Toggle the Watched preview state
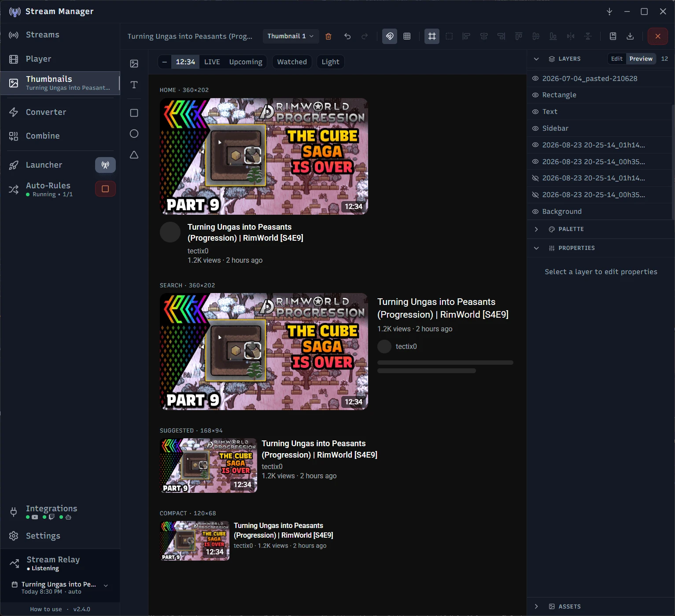This screenshot has height=616, width=675. point(292,62)
